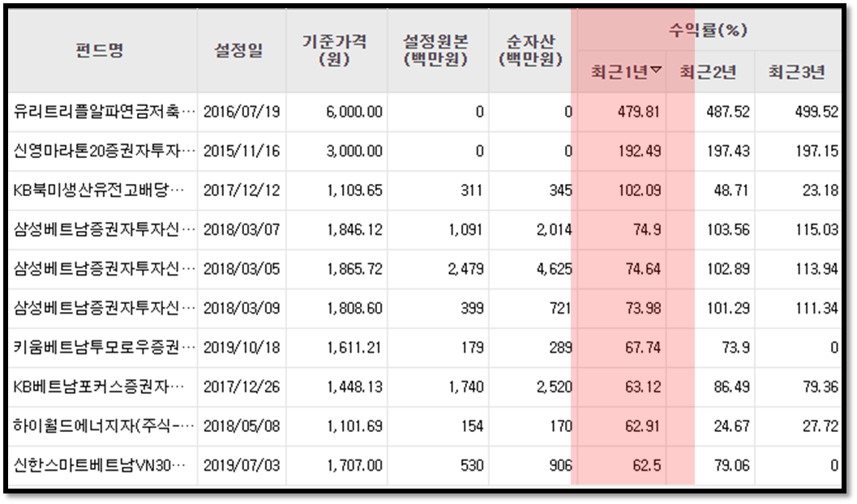Viewport: 857px width, 504px height.
Task: Click the base price 6,000.00
Action: [354, 112]
